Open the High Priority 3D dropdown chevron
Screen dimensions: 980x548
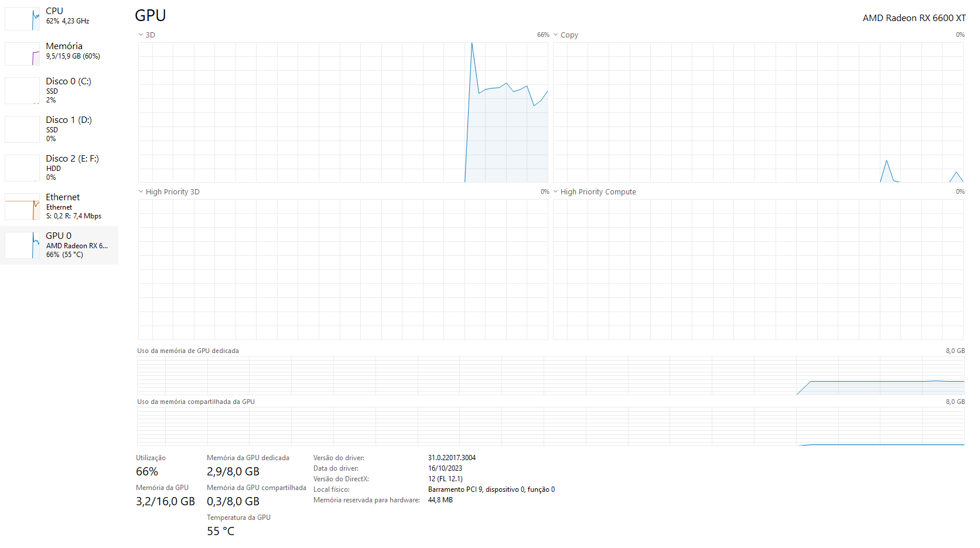[x=141, y=191]
